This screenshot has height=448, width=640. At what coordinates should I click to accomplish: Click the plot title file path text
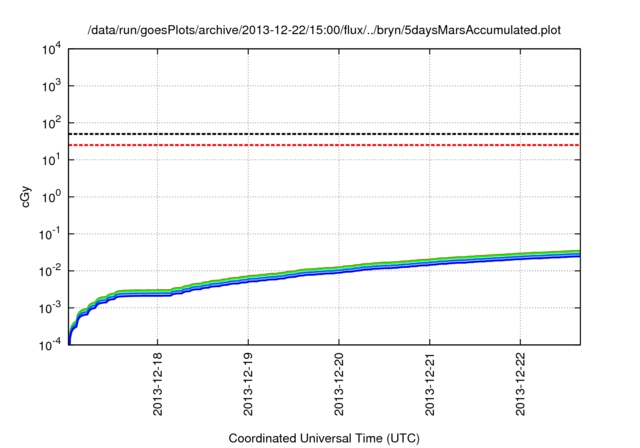tap(324, 30)
